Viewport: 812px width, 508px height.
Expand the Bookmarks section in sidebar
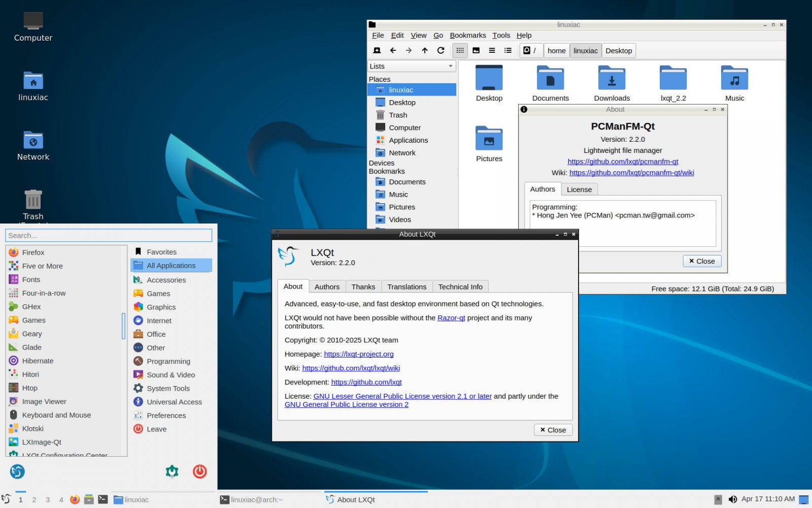[x=387, y=171]
